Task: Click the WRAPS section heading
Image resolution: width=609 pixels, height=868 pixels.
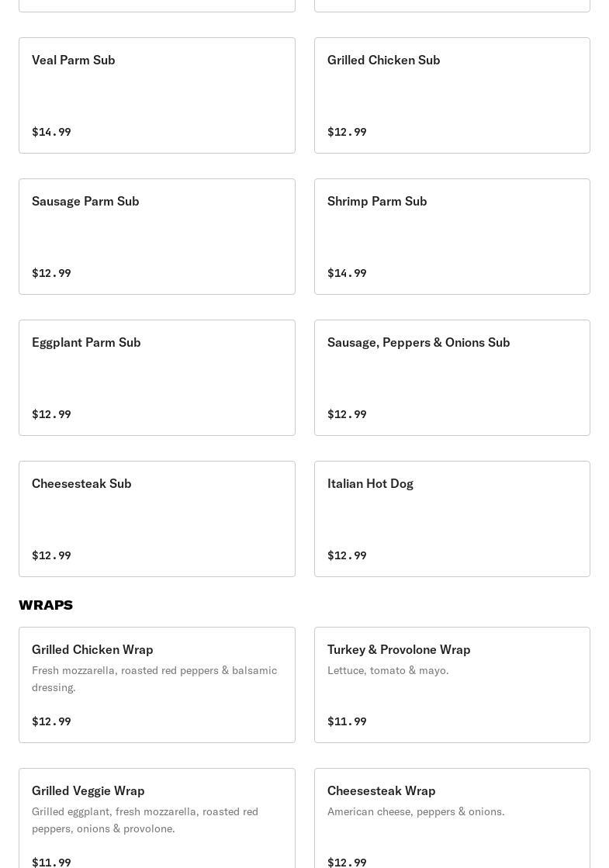Action: 46,605
